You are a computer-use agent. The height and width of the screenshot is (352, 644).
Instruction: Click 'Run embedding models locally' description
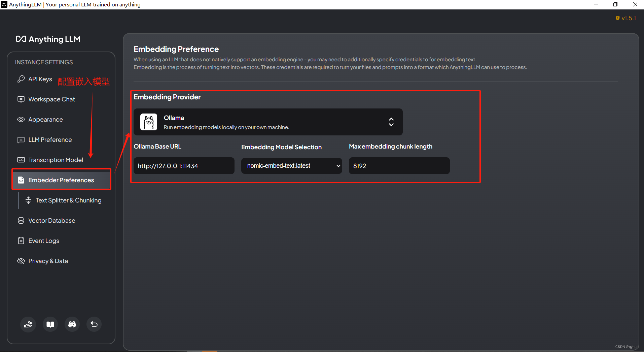tap(226, 127)
